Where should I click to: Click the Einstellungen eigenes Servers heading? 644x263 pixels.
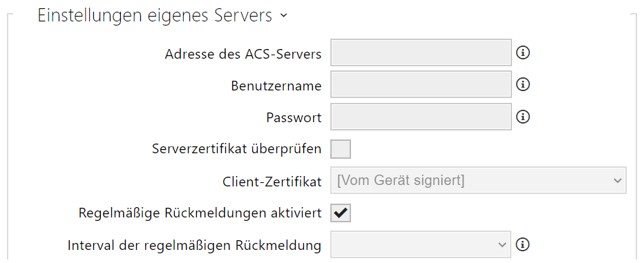155,15
